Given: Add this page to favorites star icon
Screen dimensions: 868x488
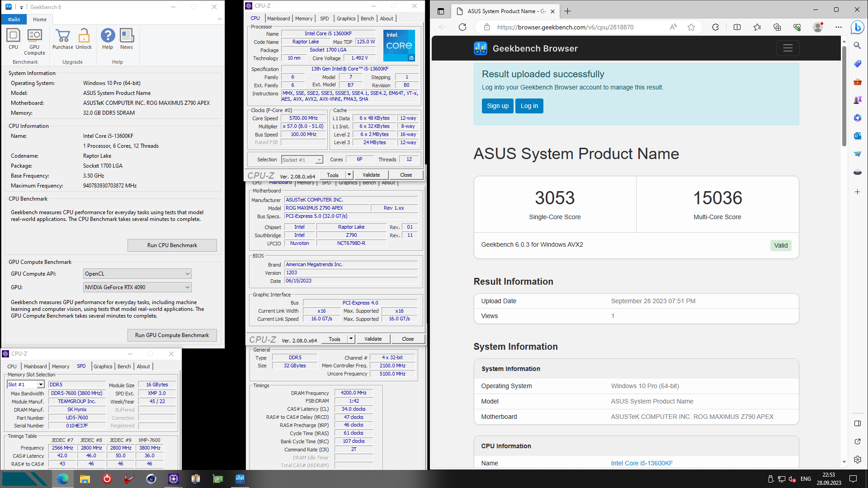Looking at the screenshot, I should [691, 27].
